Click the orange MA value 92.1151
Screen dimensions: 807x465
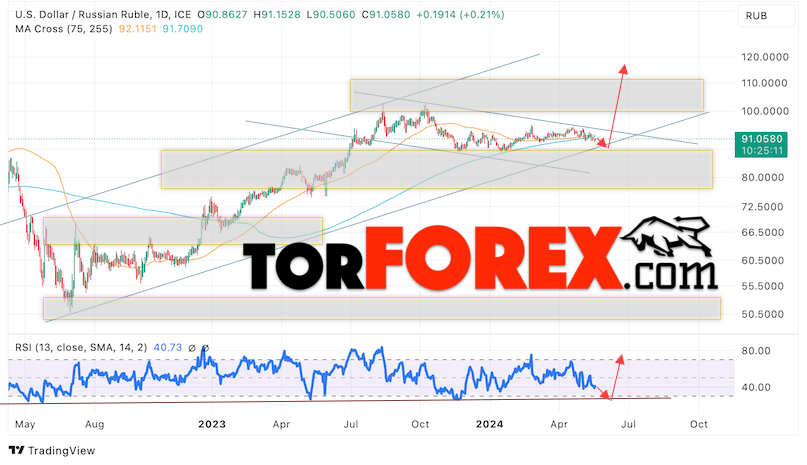pos(137,29)
